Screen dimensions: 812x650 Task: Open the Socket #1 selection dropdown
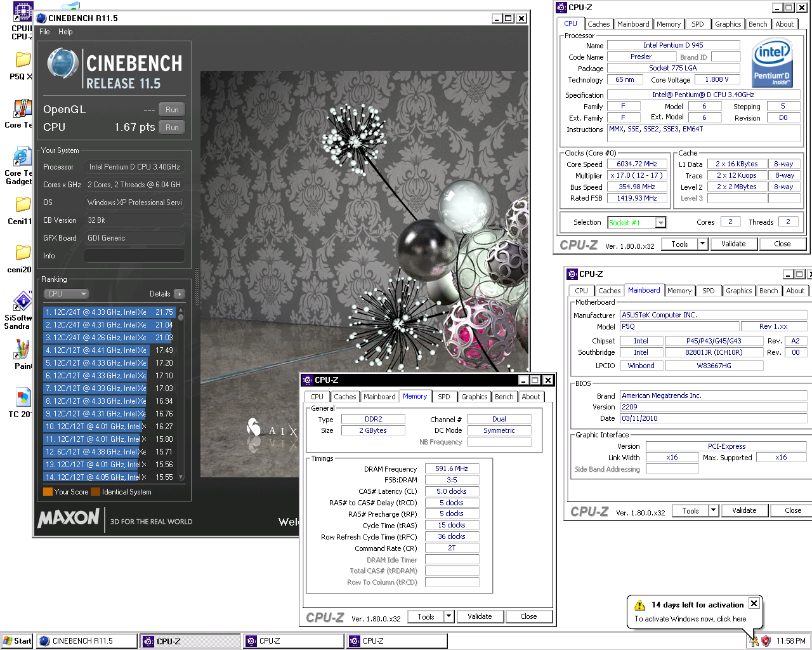(x=637, y=223)
